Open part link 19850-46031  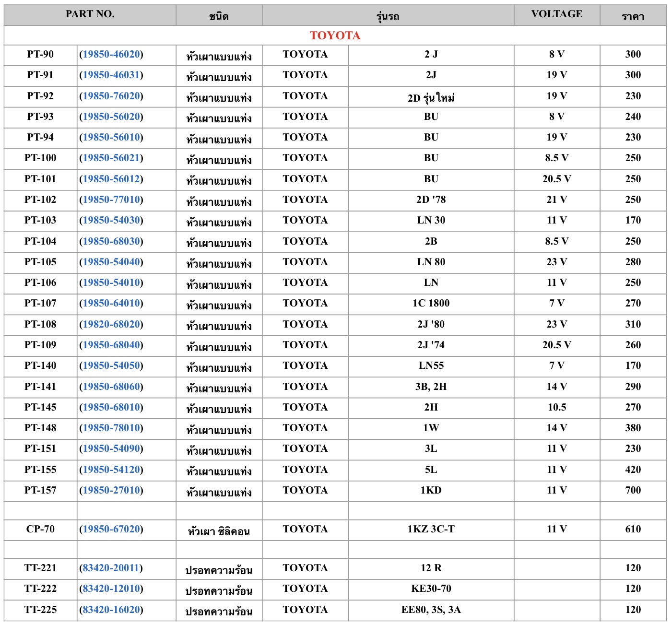111,75
